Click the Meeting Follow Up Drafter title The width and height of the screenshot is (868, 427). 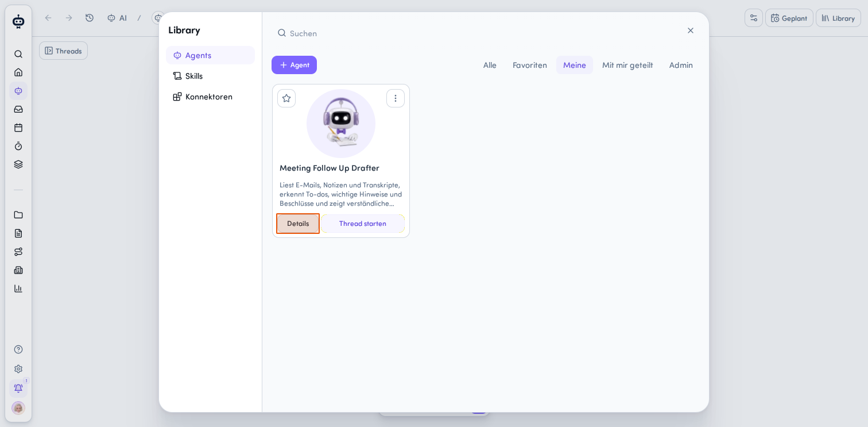(x=330, y=168)
